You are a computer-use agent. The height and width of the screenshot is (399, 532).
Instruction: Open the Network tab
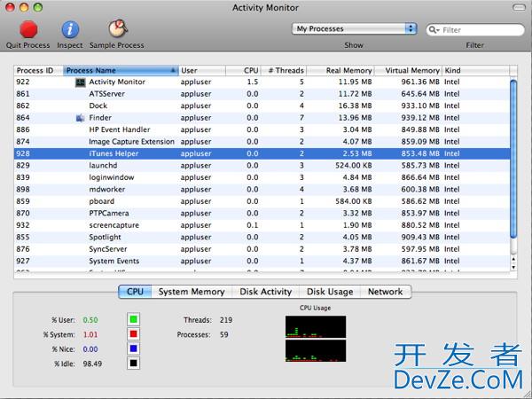(x=386, y=292)
